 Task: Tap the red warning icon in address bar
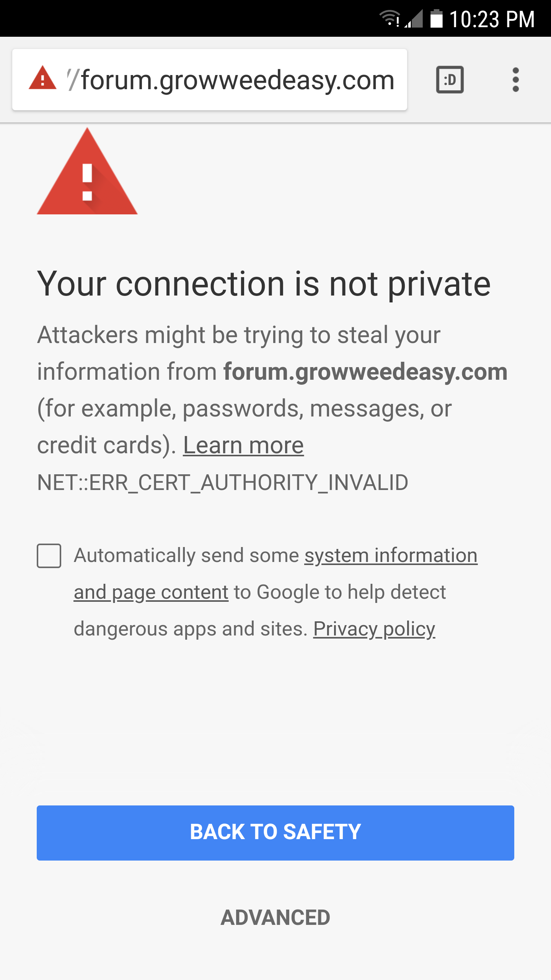pyautogui.click(x=42, y=78)
